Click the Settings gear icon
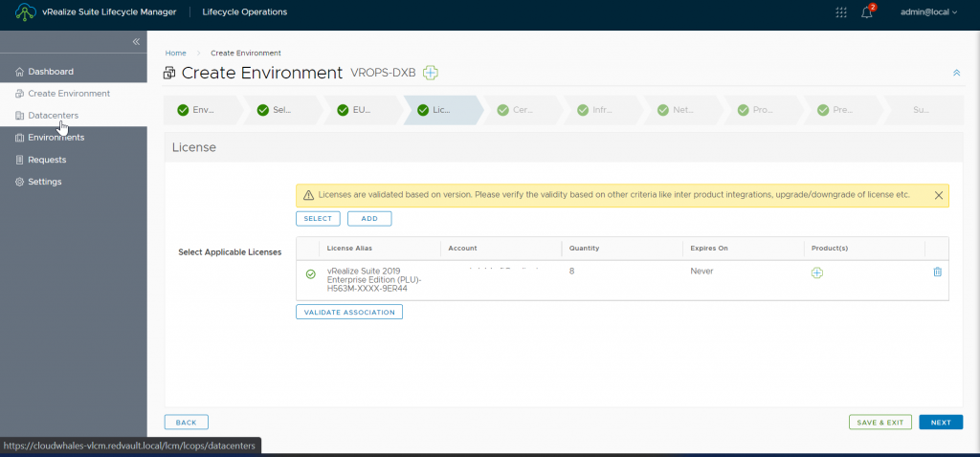 coord(19,182)
